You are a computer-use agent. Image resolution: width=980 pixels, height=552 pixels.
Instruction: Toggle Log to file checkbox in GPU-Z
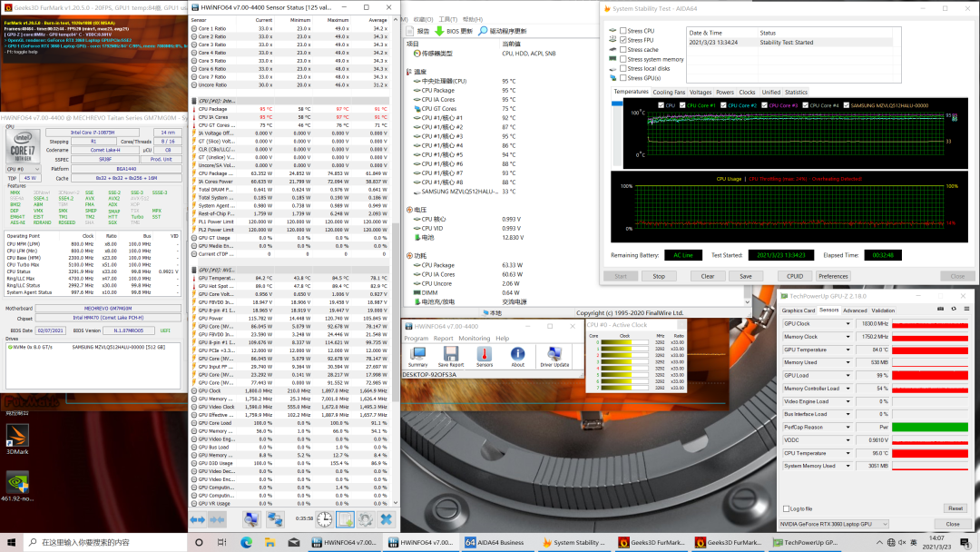coord(786,508)
